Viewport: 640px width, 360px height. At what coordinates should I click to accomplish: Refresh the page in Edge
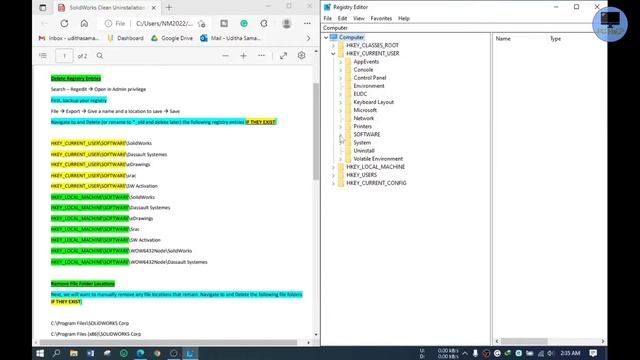coord(64,24)
